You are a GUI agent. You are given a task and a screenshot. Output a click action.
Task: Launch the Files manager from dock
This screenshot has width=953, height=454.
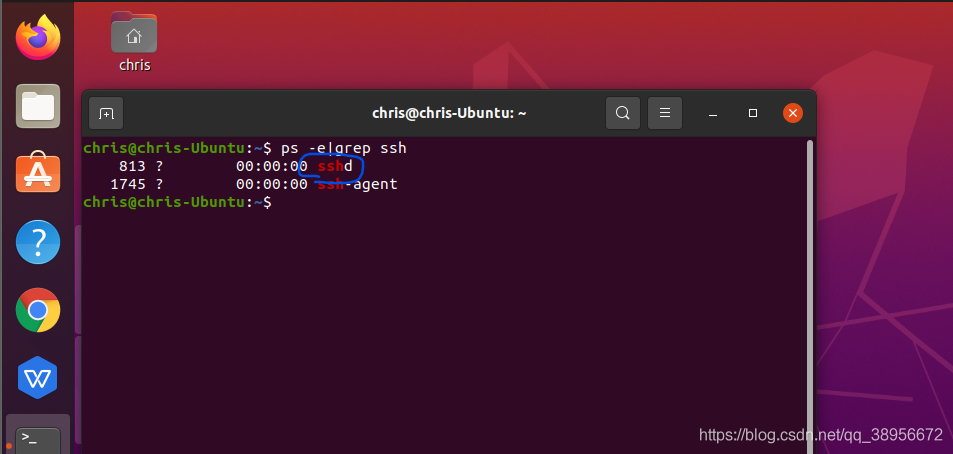(38, 106)
